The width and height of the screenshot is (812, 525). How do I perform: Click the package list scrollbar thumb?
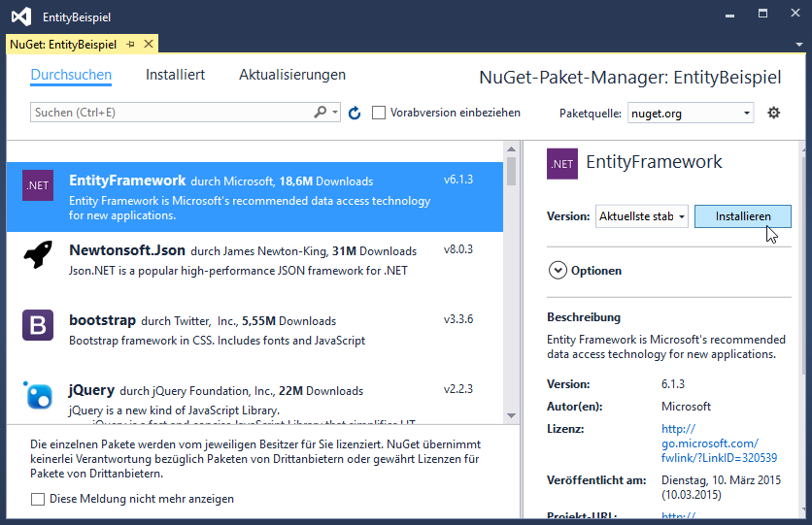tap(511, 171)
